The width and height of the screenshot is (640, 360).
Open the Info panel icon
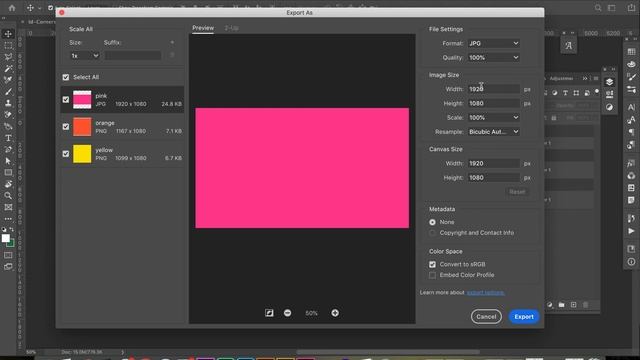631,262
